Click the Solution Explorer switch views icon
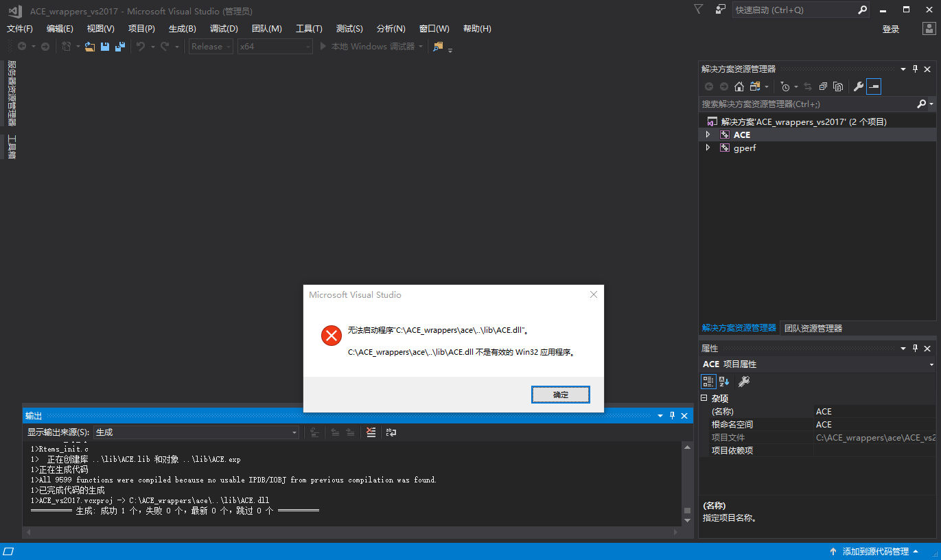The height and width of the screenshot is (560, 941). tap(755, 86)
